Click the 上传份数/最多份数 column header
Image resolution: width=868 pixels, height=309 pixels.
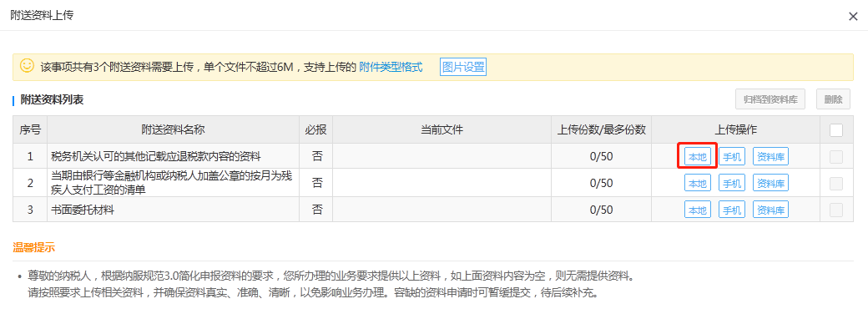pos(601,130)
